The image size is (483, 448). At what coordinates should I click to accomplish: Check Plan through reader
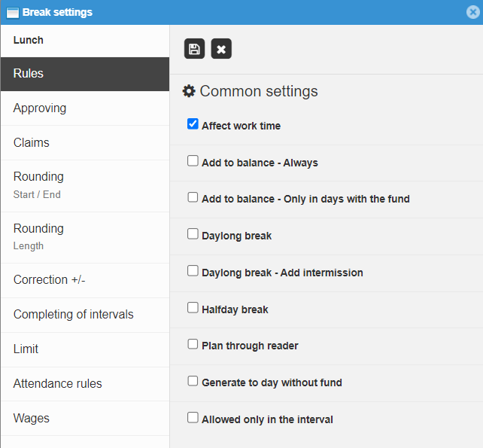[193, 344]
